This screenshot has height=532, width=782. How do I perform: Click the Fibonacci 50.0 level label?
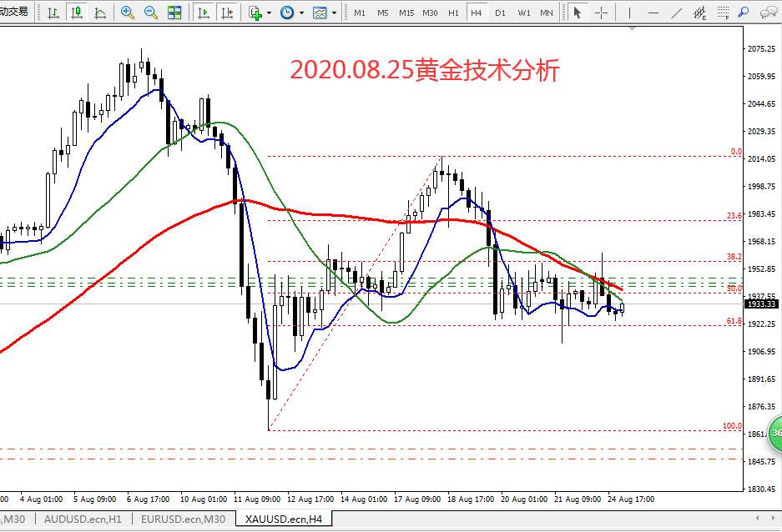[x=734, y=288]
